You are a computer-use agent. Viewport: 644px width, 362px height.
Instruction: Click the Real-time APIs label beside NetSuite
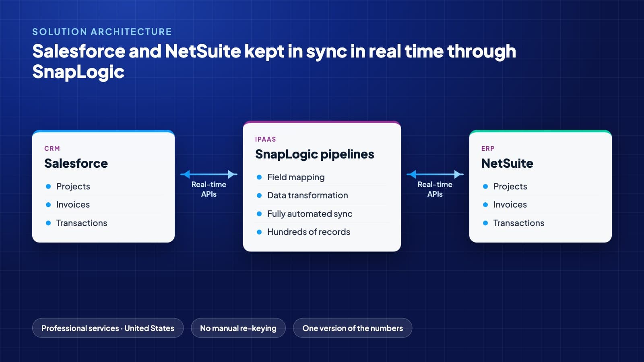[435, 189]
